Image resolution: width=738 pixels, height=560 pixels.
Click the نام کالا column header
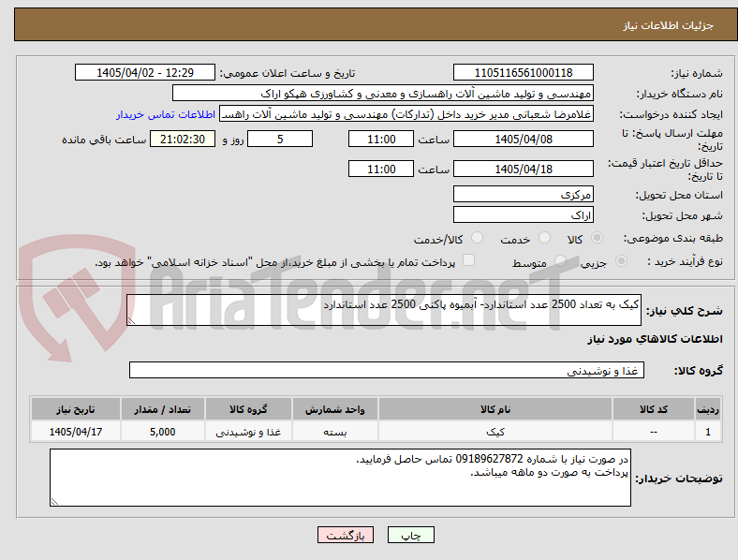tap(494, 409)
